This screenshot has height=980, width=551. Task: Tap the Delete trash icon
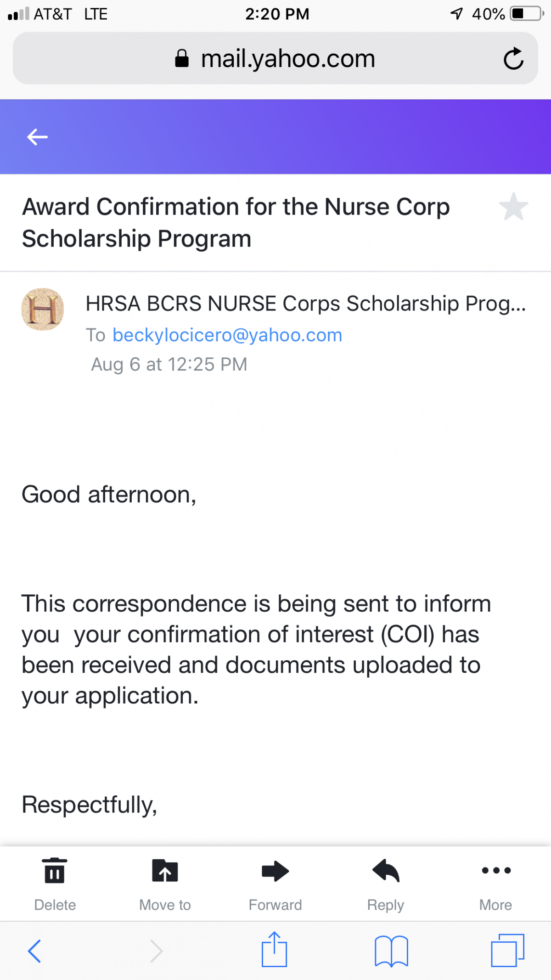click(x=55, y=871)
